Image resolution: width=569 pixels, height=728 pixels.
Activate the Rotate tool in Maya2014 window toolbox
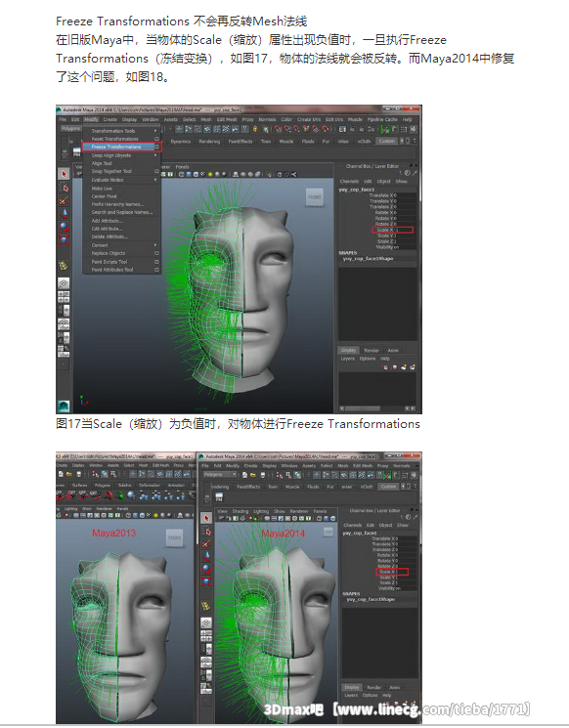click(206, 569)
